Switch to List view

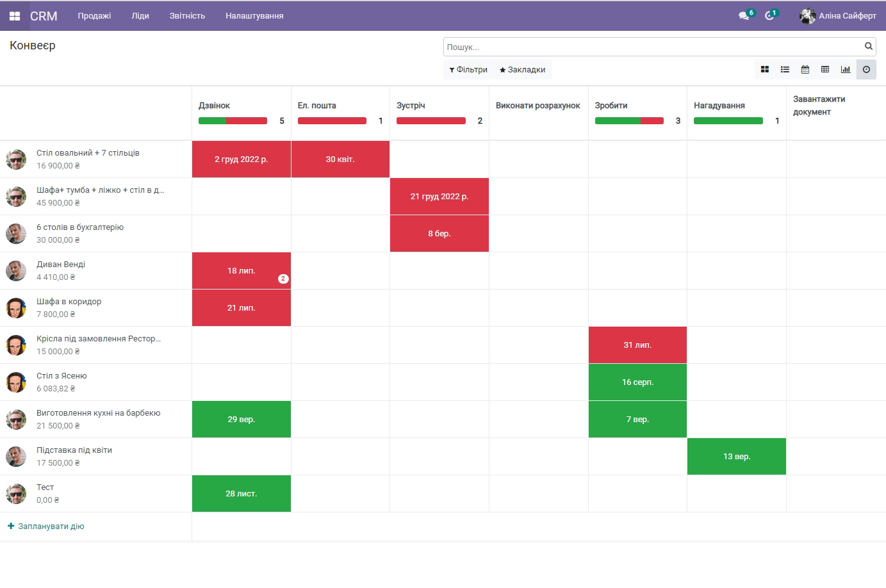click(x=785, y=69)
